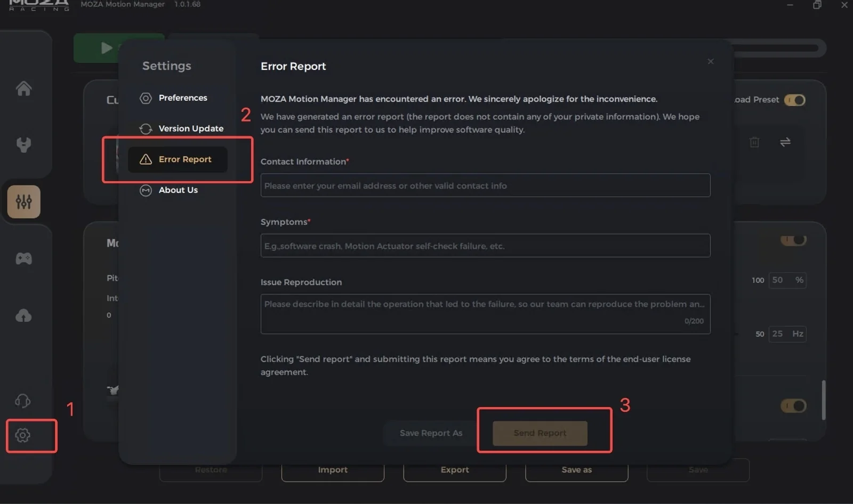Screen dimensions: 853x504
Task: Click the Preferences gear icon
Action: click(146, 98)
